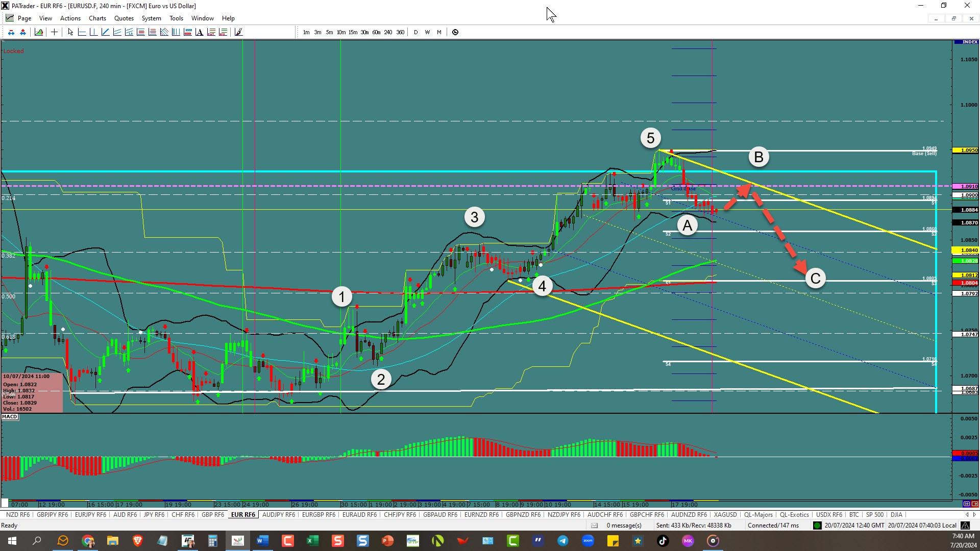The image size is (980, 551).
Task: Select the text annotation A tool
Action: click(199, 32)
